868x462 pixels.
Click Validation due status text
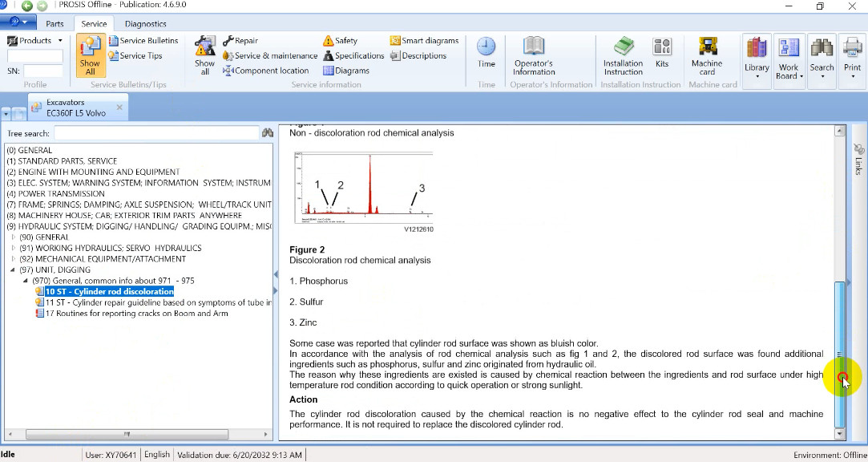[239, 455]
